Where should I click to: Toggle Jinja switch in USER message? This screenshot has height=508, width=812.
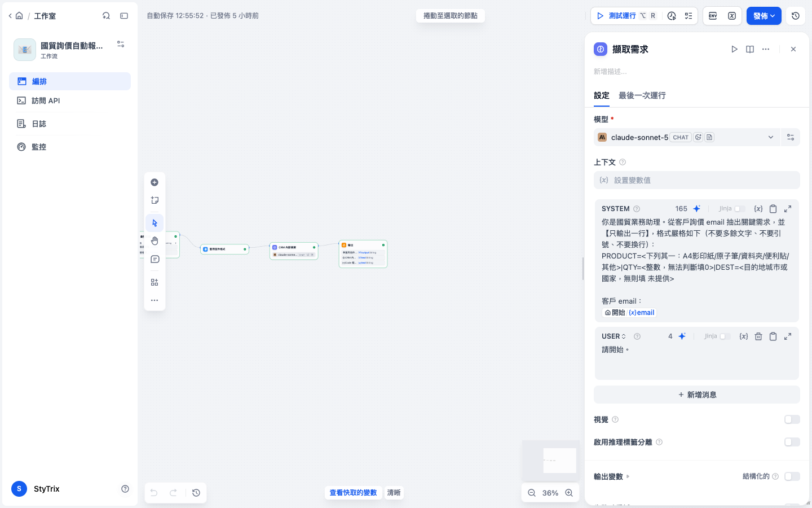click(x=725, y=336)
